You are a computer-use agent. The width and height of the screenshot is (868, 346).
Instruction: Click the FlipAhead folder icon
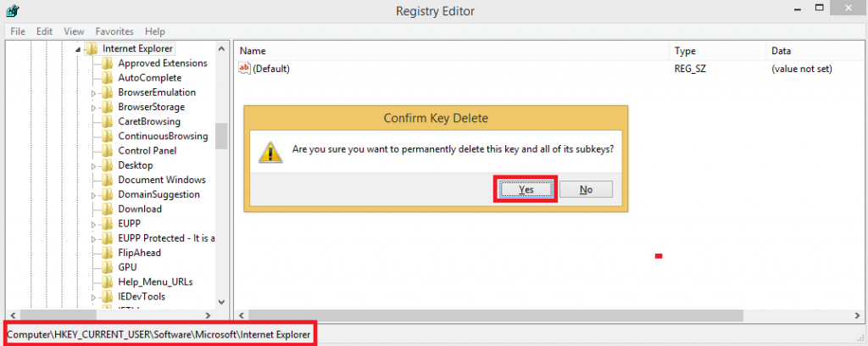coord(107,253)
